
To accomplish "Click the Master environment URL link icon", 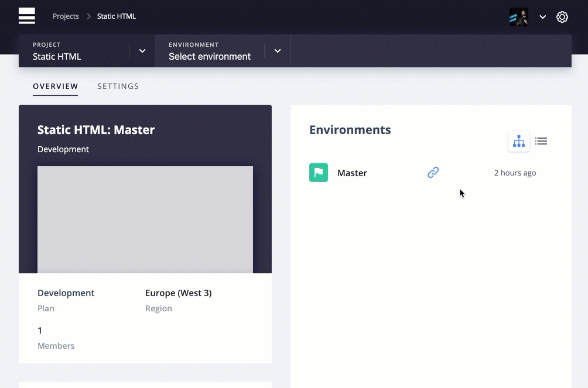I will coord(433,173).
